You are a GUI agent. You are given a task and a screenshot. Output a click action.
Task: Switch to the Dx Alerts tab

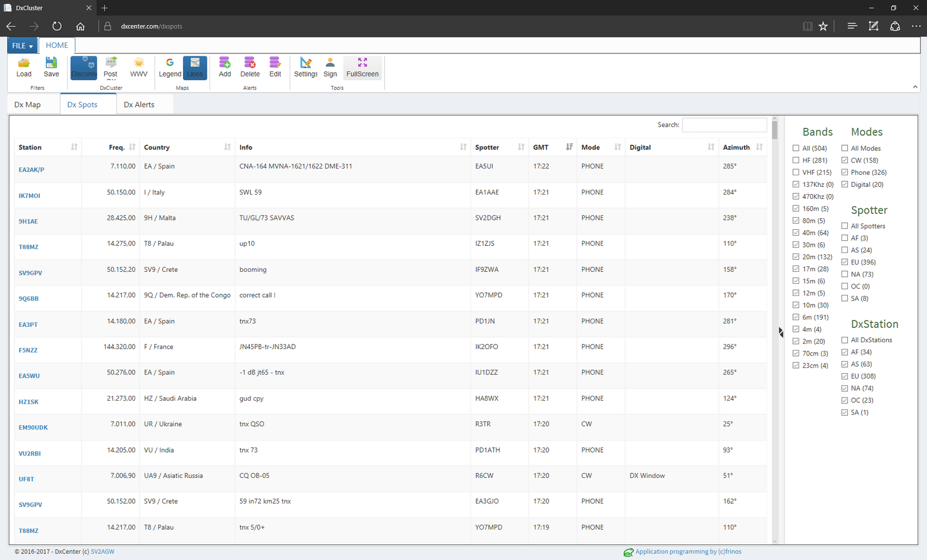pos(139,105)
